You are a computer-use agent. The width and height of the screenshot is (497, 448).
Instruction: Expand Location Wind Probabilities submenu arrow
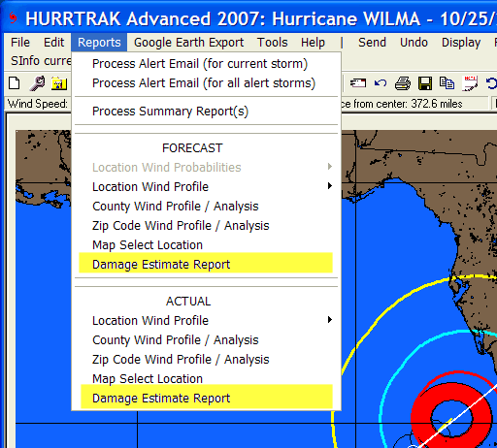[x=330, y=167]
